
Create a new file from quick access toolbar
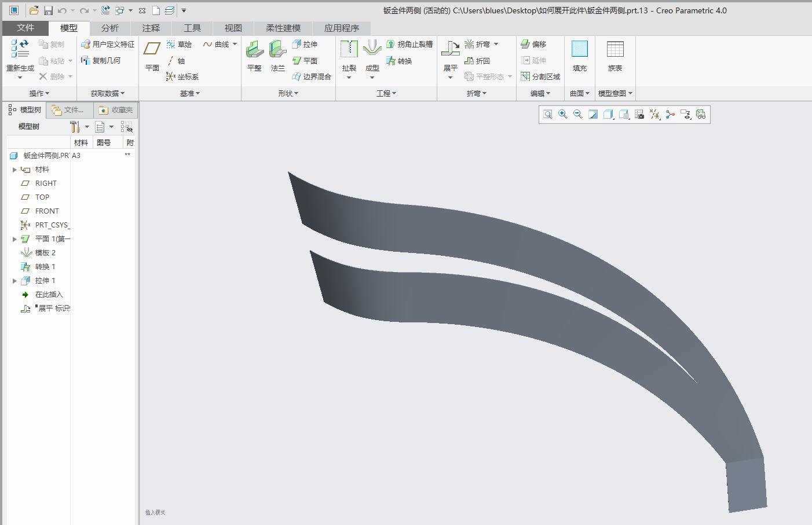tap(156, 10)
